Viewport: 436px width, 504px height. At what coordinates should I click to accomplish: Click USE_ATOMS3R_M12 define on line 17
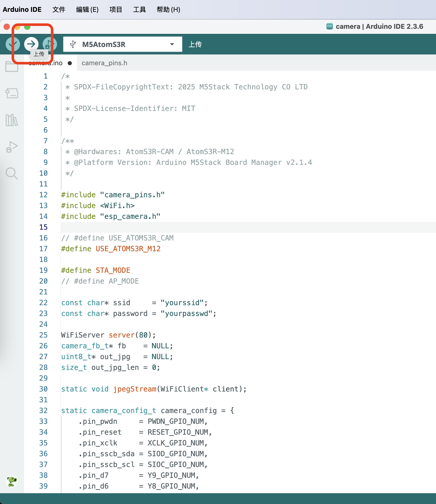pos(128,249)
